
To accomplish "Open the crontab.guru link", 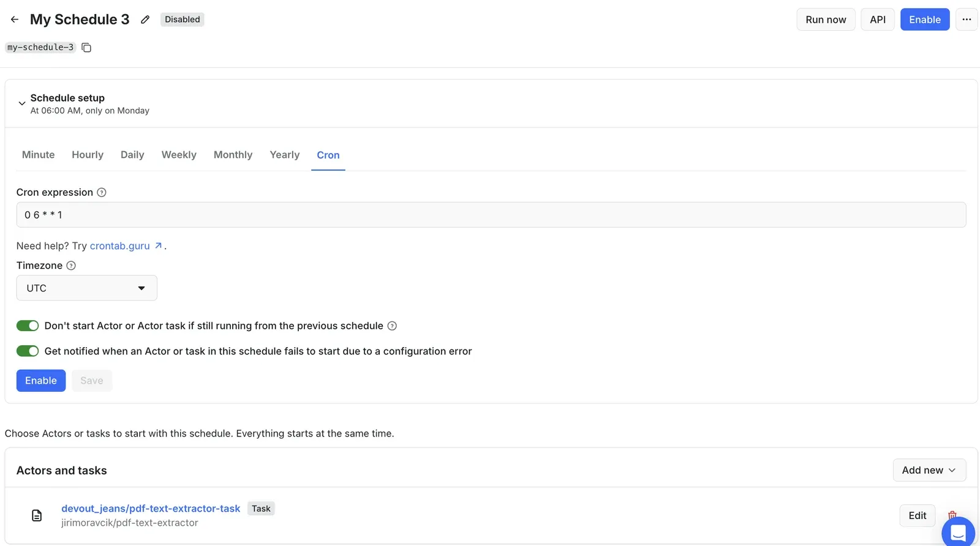I will [126, 246].
